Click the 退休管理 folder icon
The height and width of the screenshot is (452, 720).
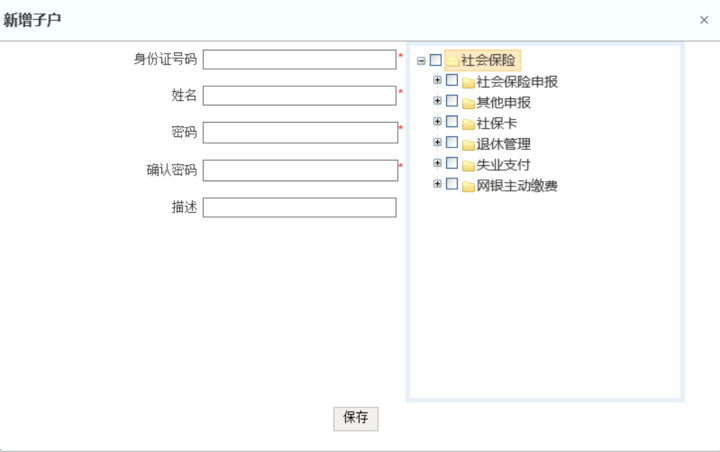point(468,145)
